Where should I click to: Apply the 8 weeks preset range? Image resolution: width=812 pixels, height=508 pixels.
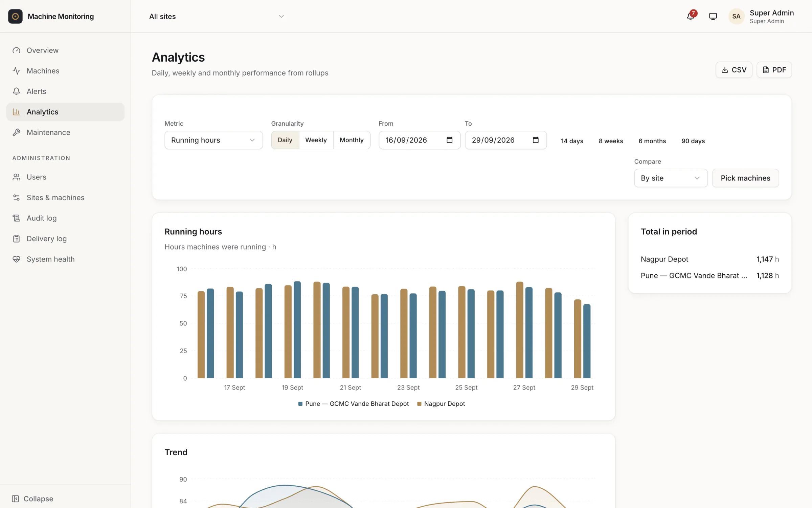coord(611,141)
